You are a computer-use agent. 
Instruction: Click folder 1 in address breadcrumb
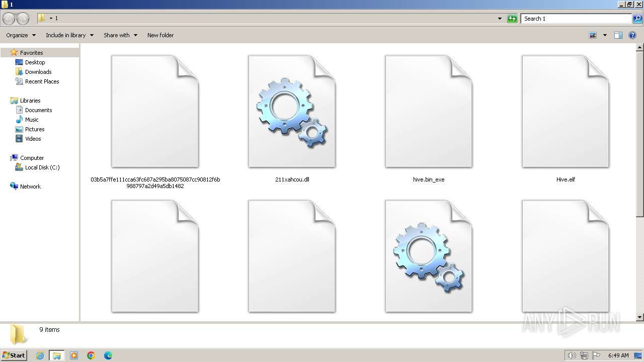[56, 19]
